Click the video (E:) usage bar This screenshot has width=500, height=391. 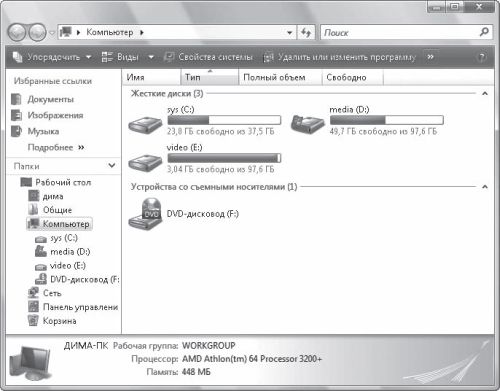coord(224,158)
